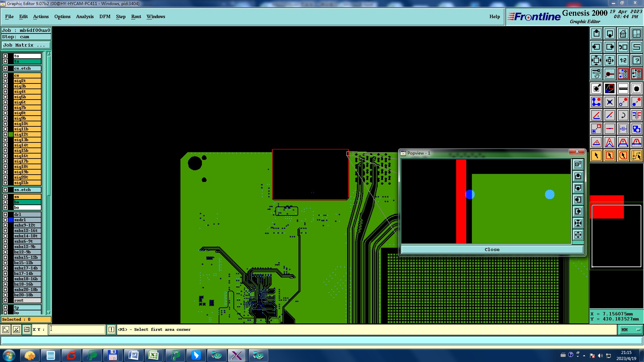Toggle the cs.etch layer checkbox
The width and height of the screenshot is (644, 362).
tap(5, 68)
